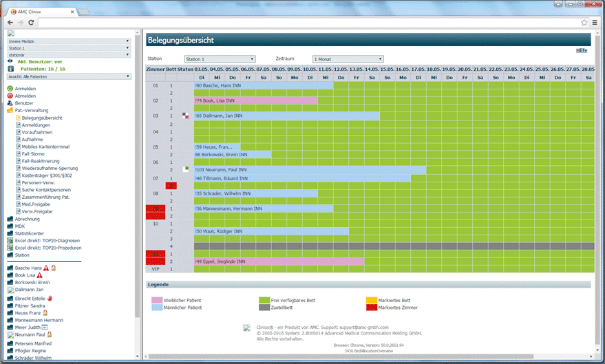Click the pink Book, Lisa occupancy bar
Viewport: 605px width, 364px height.
pyautogui.click(x=255, y=100)
